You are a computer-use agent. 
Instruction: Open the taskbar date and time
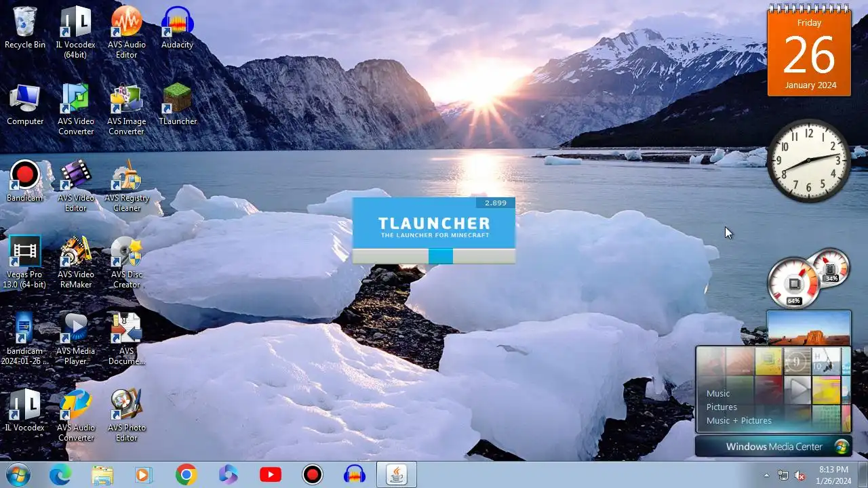click(833, 475)
